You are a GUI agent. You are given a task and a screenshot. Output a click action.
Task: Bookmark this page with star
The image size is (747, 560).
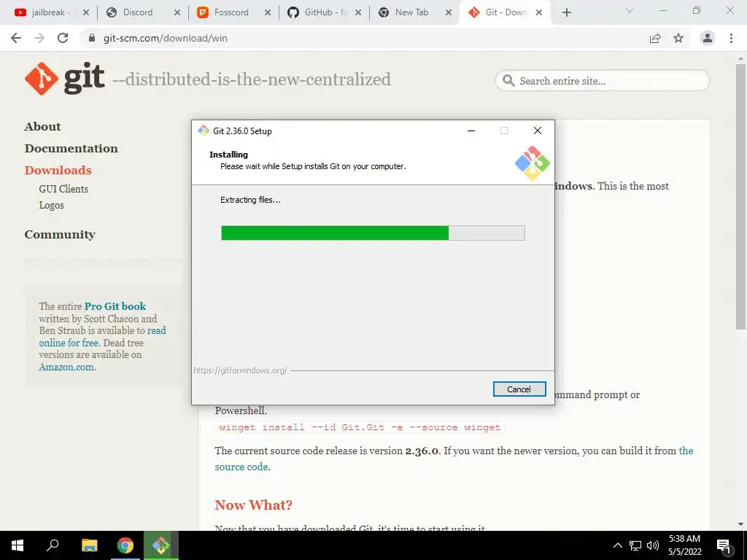pos(678,38)
